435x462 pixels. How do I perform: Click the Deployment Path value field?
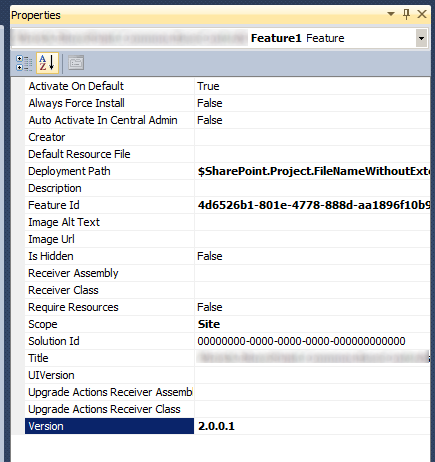pos(312,171)
